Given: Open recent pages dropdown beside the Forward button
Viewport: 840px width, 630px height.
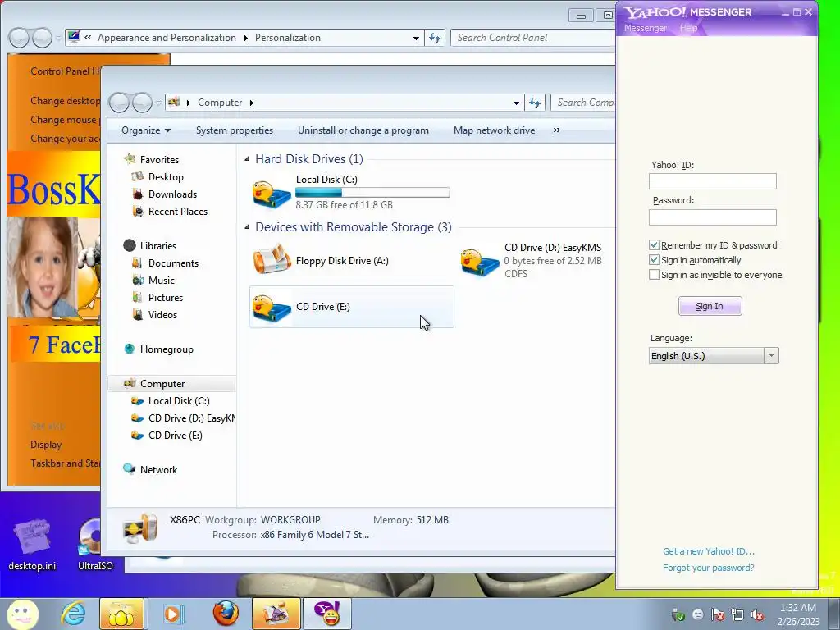Looking at the screenshot, I should coord(158,103).
